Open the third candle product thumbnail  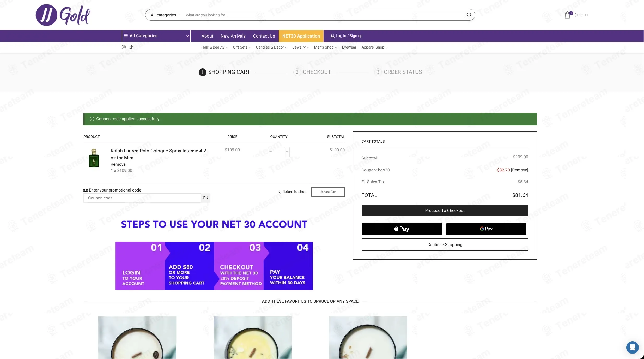click(368, 338)
